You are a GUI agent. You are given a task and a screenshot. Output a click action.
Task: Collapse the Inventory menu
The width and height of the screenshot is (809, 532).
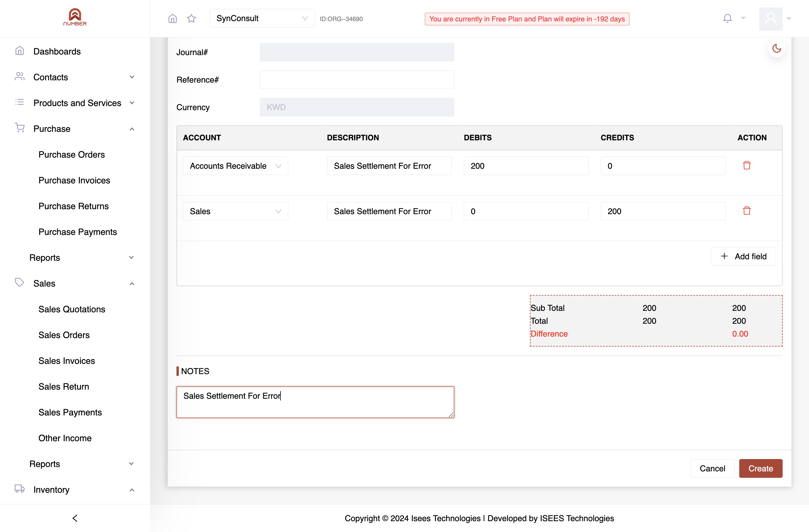tap(75, 490)
